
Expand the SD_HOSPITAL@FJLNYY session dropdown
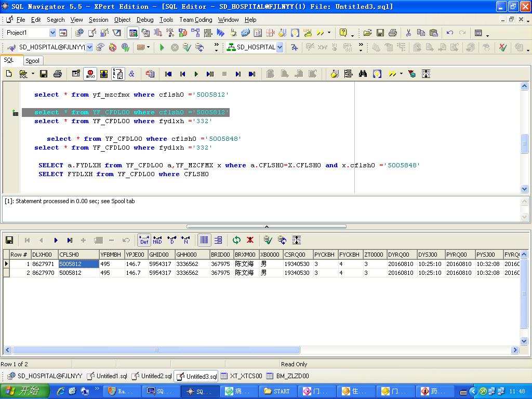89,47
